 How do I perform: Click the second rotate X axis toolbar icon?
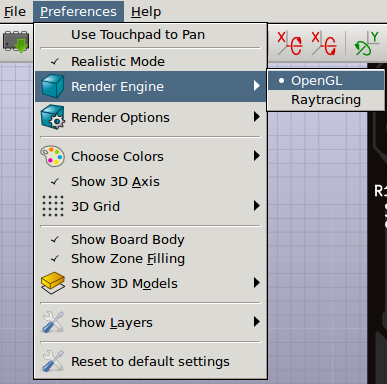pos(324,43)
